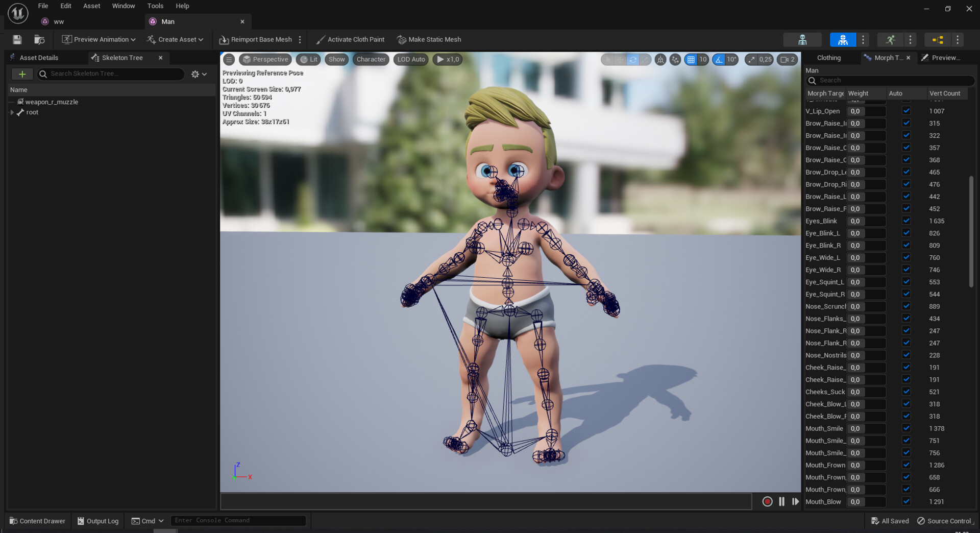Uncheck Auto for Cheeks_Suck morph target
The image size is (980, 533).
coord(906,392)
